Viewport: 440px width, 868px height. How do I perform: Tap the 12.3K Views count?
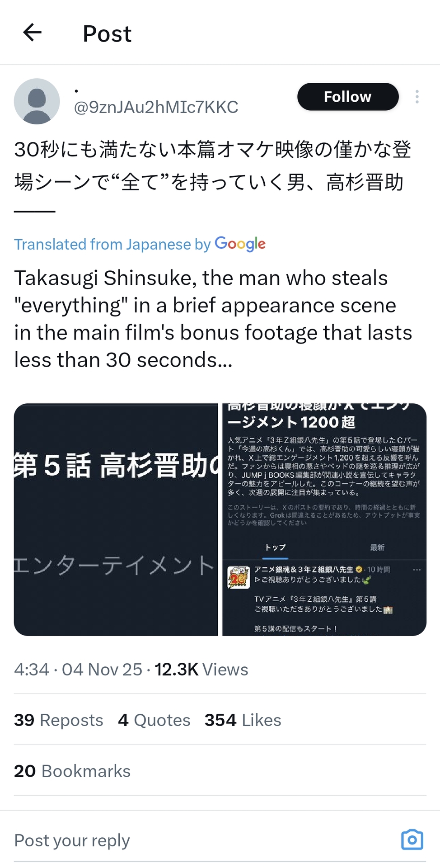pyautogui.click(x=201, y=670)
